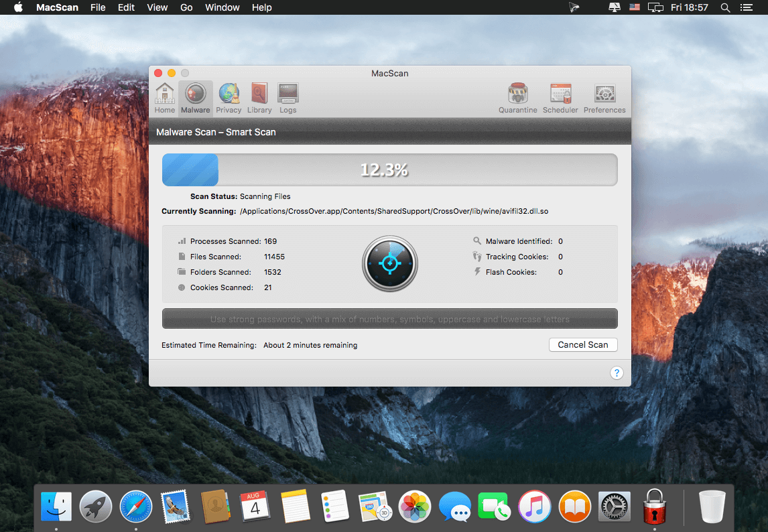Open Finder from the Dock
The width and height of the screenshot is (768, 532).
tap(56, 507)
